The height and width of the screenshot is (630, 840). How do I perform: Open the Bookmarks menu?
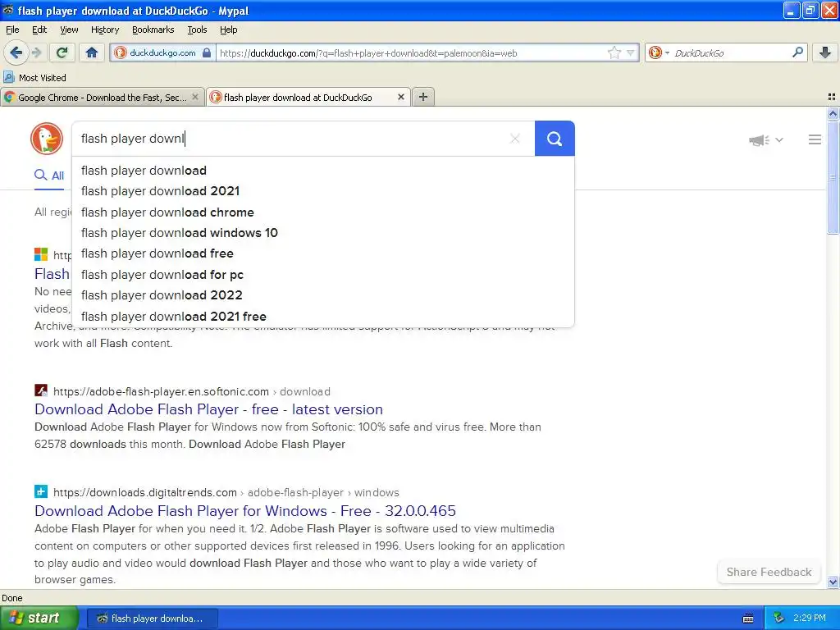click(153, 30)
